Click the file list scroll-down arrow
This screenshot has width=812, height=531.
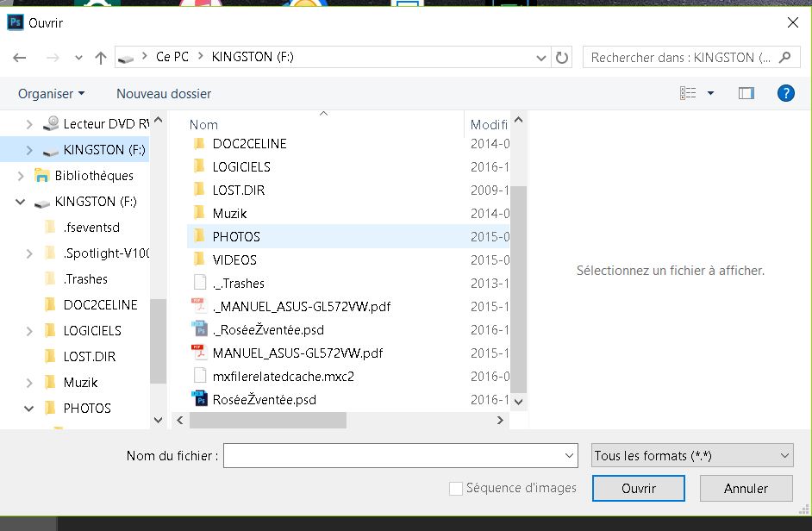pos(518,401)
